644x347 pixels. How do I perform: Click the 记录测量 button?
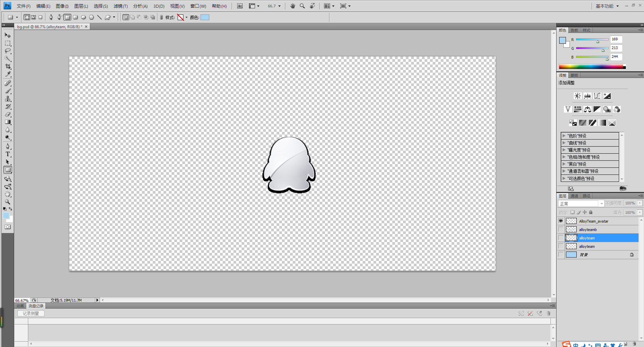(31, 313)
